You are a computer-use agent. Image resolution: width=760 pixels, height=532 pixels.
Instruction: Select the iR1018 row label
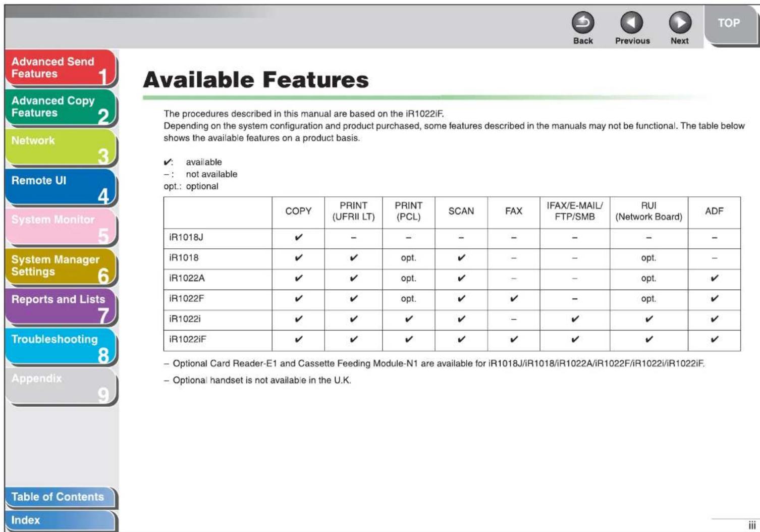(x=184, y=257)
